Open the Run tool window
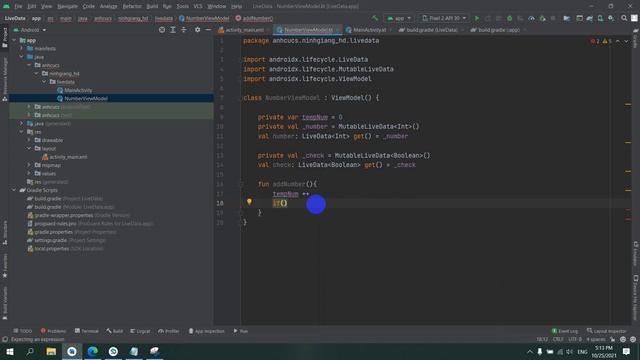640x360 pixels. click(241, 331)
